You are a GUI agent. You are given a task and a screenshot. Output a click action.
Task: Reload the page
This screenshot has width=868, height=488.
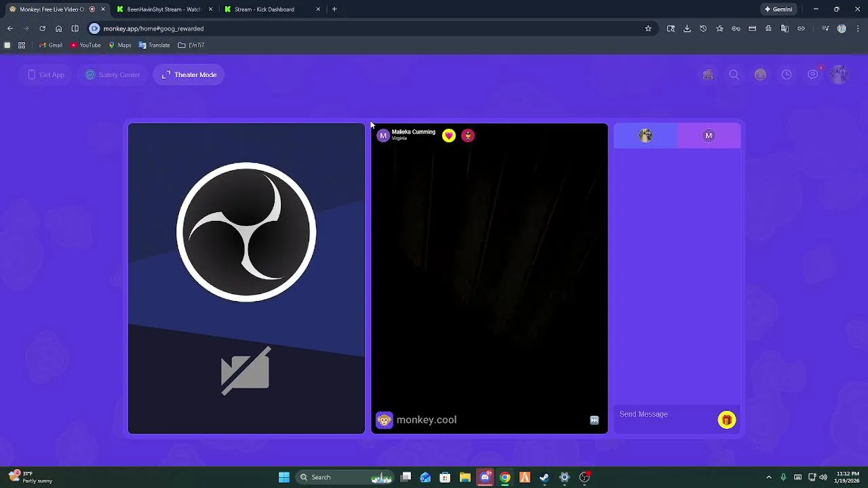(42, 28)
